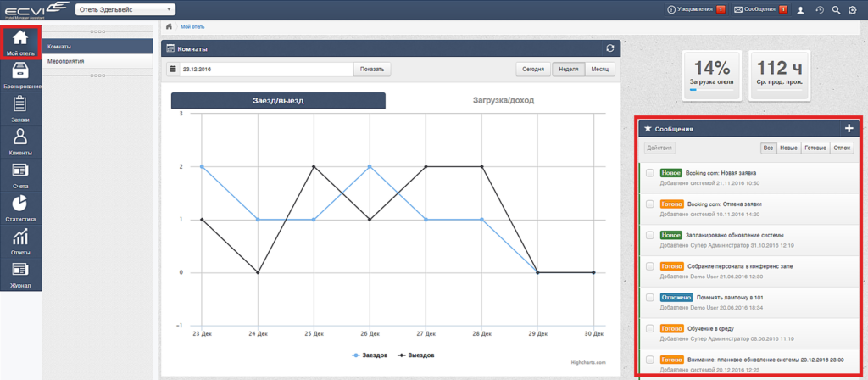Check the Booking.com Новая заявка message

[x=650, y=173]
